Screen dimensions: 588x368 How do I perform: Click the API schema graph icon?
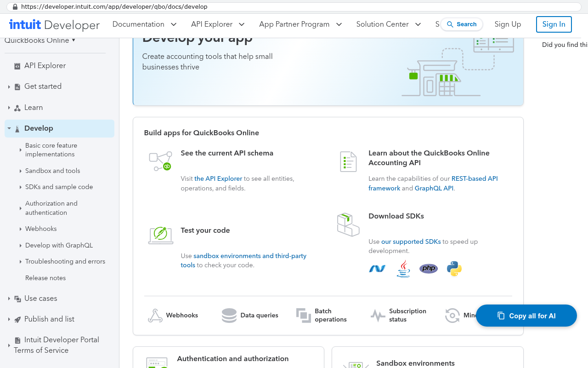click(x=160, y=161)
